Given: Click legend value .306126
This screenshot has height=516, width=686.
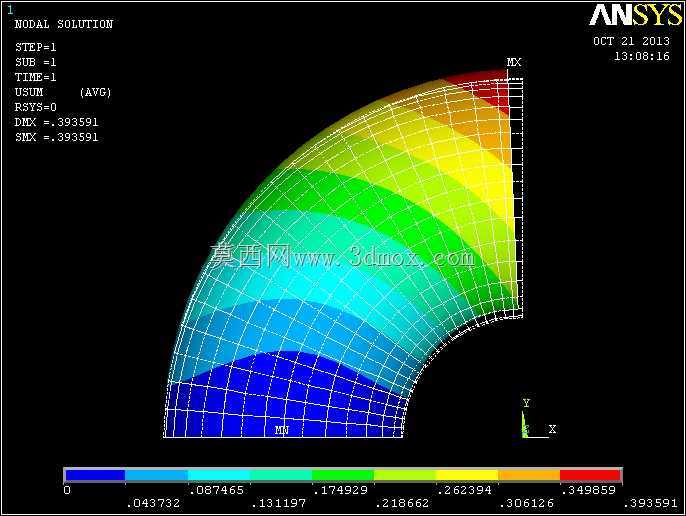Looking at the screenshot, I should [526, 503].
